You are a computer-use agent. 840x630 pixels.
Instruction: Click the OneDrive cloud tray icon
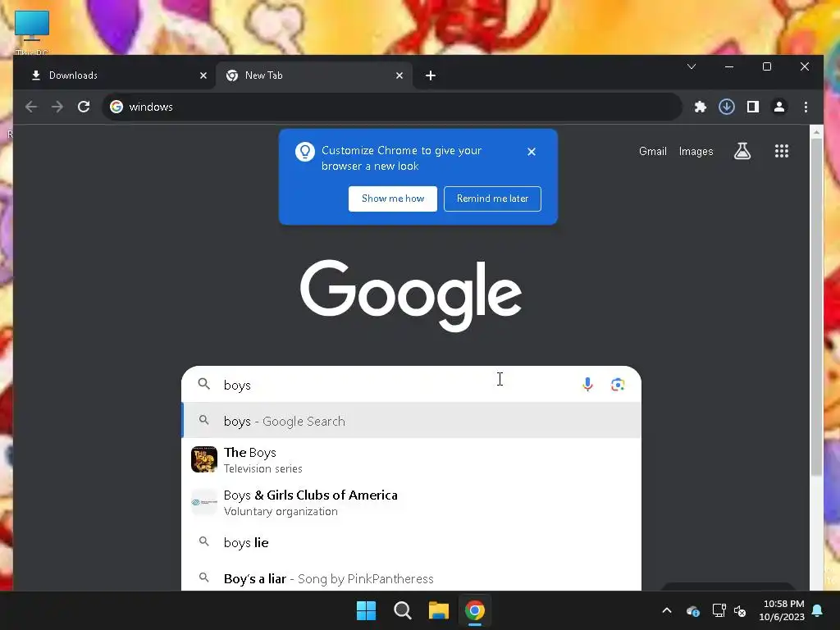(692, 610)
